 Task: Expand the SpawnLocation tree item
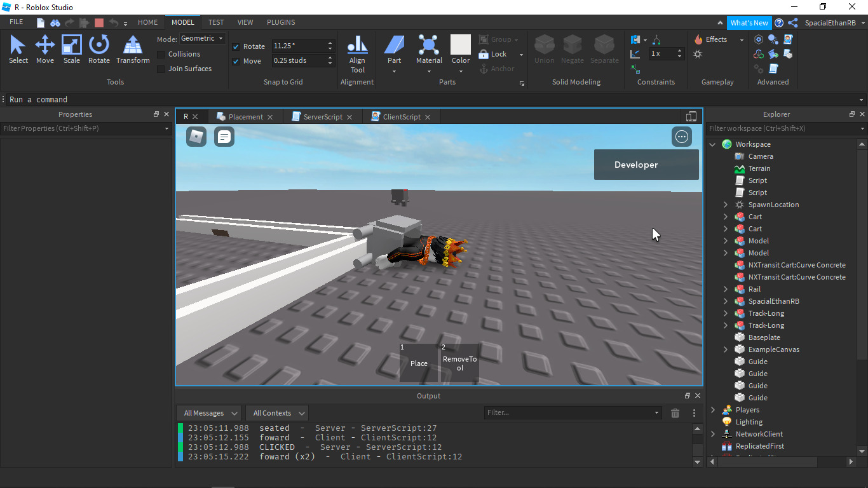click(x=725, y=204)
